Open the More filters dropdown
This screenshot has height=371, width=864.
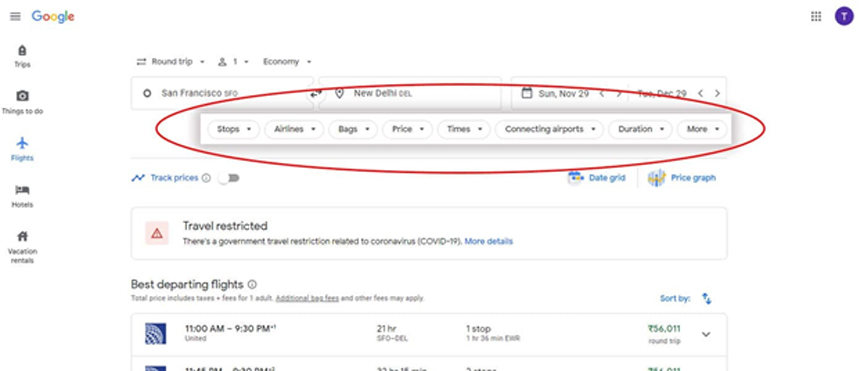(702, 129)
